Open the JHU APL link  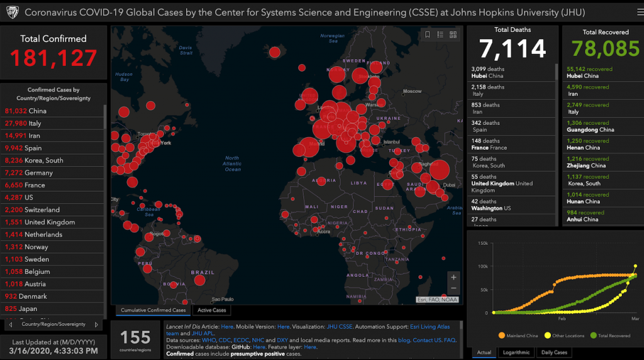click(202, 334)
